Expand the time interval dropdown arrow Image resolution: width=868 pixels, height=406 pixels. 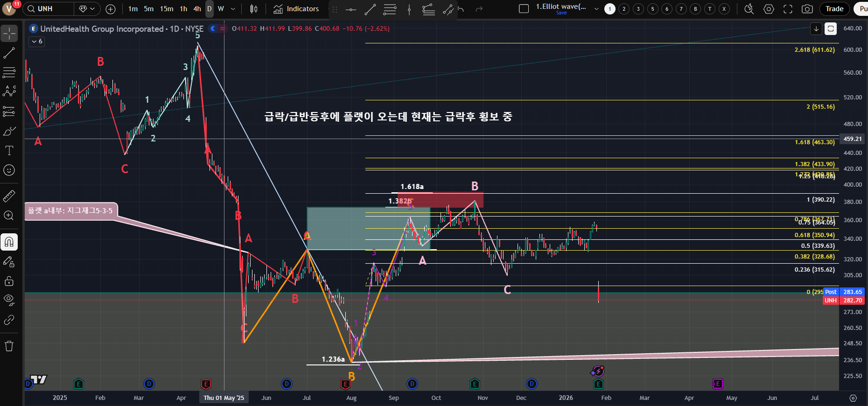pyautogui.click(x=233, y=9)
